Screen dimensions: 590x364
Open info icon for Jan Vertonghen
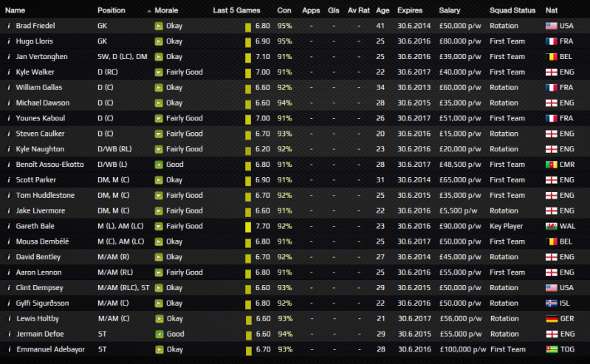point(9,57)
